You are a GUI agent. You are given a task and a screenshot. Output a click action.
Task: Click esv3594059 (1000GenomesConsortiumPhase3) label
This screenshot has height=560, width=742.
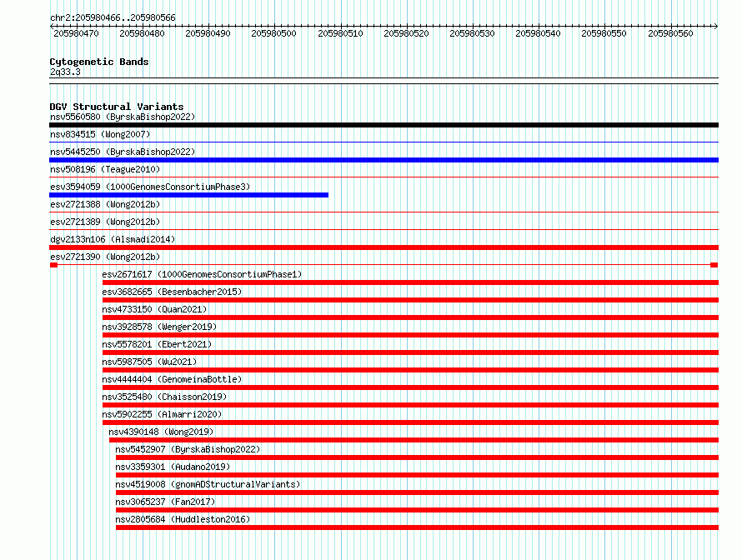[x=150, y=187]
